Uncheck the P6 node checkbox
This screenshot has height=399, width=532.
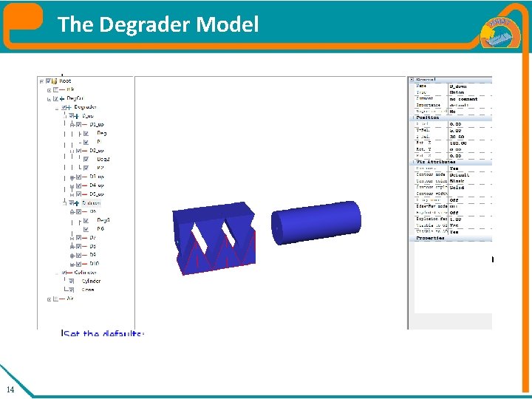pos(86,229)
